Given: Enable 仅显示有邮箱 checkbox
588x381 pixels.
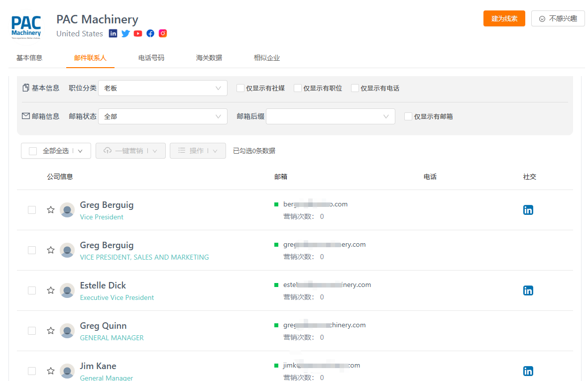Looking at the screenshot, I should (408, 116).
